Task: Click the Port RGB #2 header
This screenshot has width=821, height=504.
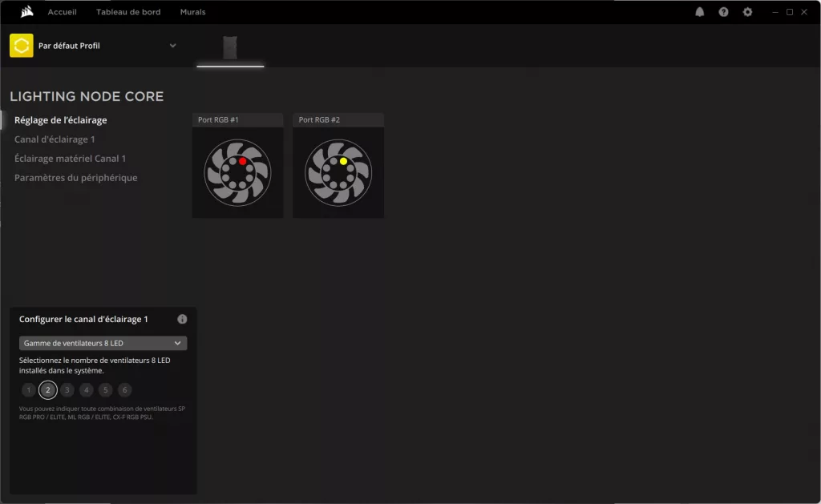Action: click(338, 120)
